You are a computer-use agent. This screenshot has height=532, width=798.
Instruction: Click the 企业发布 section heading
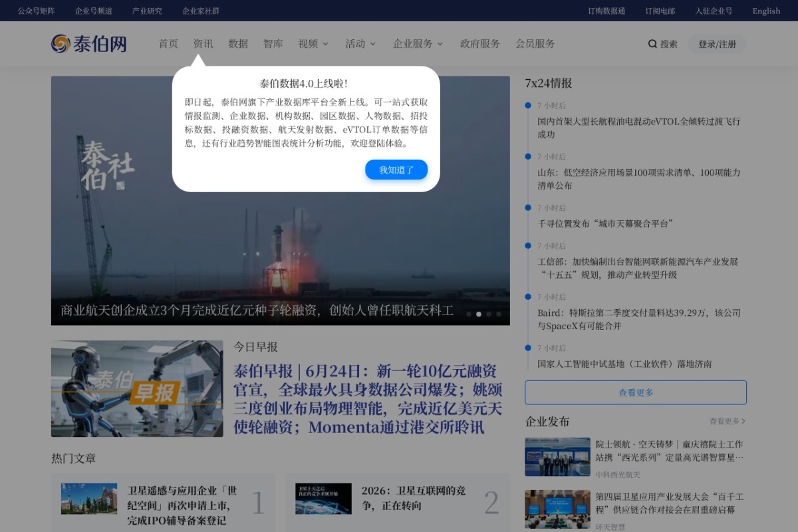(547, 421)
